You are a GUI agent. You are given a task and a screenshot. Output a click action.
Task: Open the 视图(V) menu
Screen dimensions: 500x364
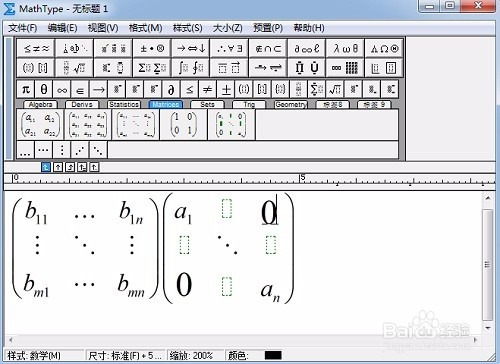click(x=103, y=28)
